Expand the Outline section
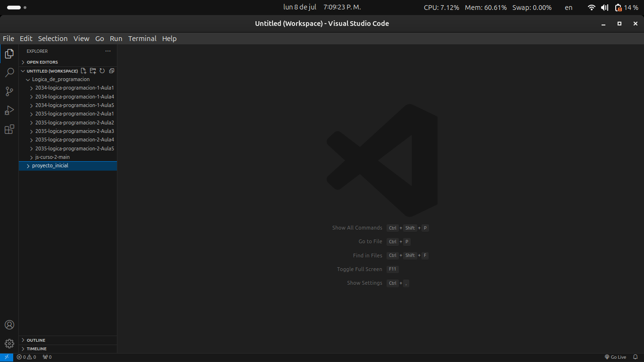The width and height of the screenshot is (644, 362). [68, 340]
